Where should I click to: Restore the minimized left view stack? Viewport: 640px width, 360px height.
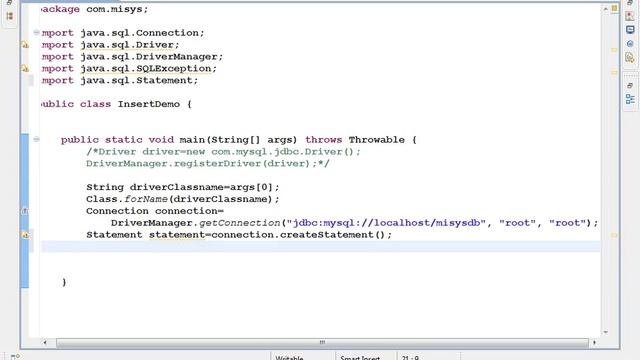9,2
